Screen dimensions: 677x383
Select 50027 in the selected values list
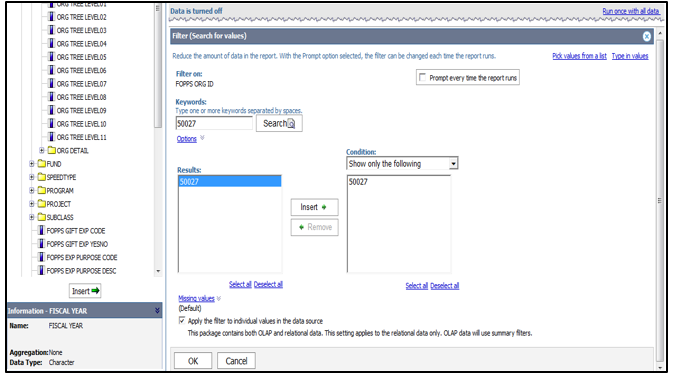tap(399, 182)
